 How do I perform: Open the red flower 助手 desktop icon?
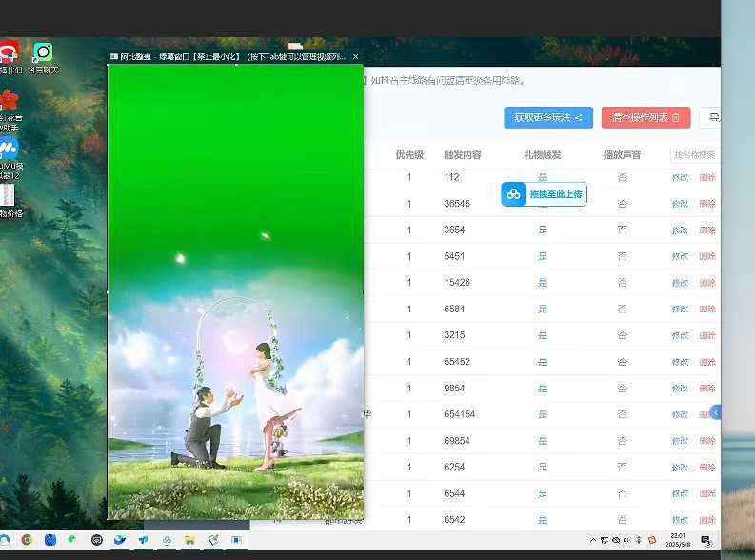coord(10,110)
